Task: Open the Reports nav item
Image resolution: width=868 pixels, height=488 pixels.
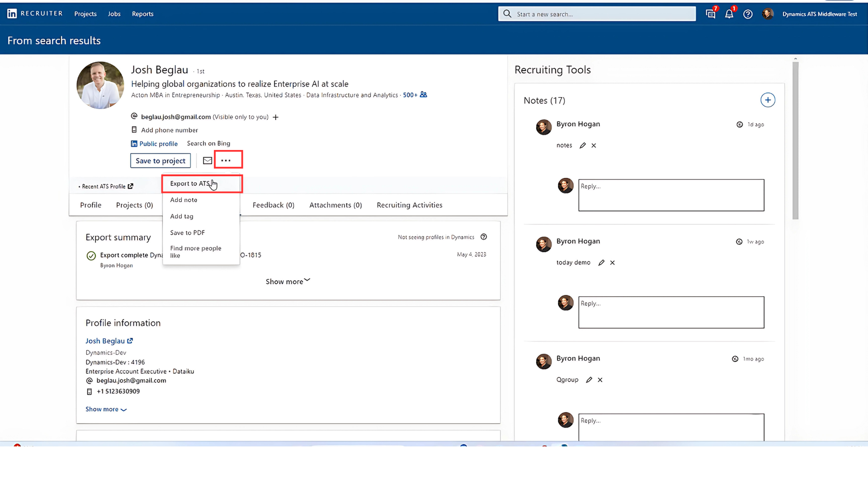Action: click(x=143, y=14)
